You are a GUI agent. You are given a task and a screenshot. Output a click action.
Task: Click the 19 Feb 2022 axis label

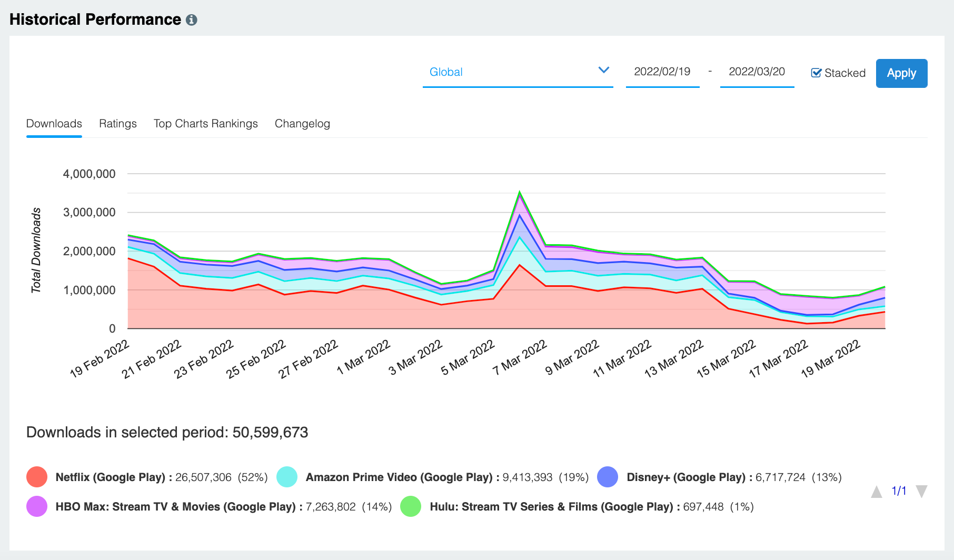click(x=100, y=358)
